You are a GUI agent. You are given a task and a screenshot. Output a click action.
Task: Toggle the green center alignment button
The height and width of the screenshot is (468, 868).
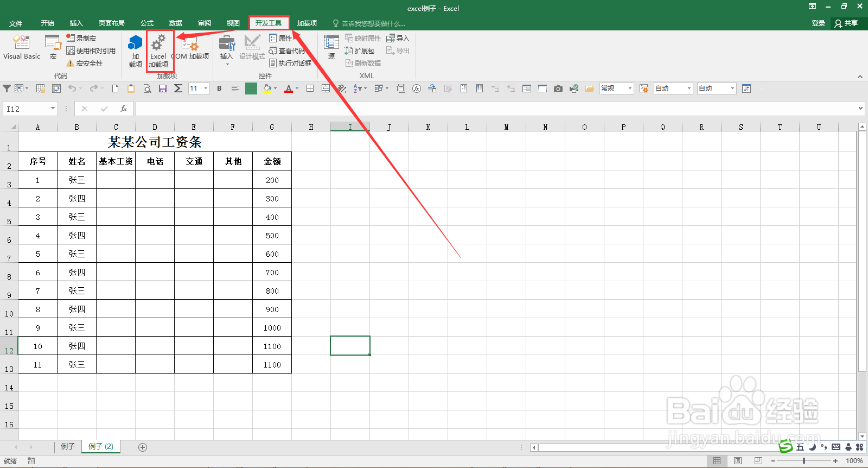(x=251, y=88)
